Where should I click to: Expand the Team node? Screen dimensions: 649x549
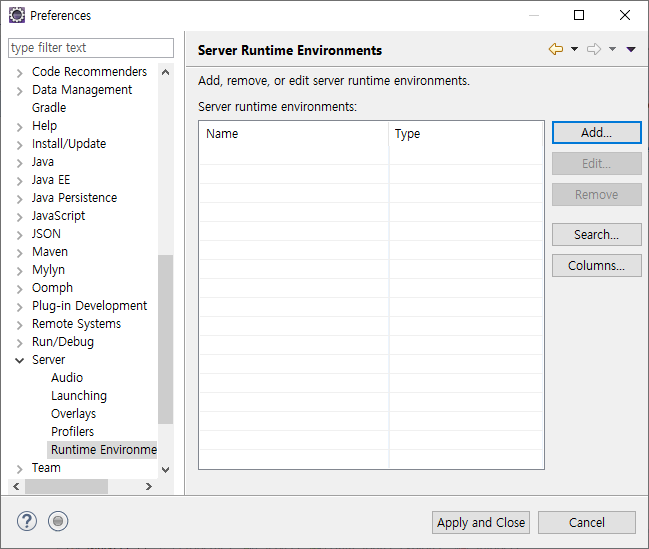click(x=19, y=469)
